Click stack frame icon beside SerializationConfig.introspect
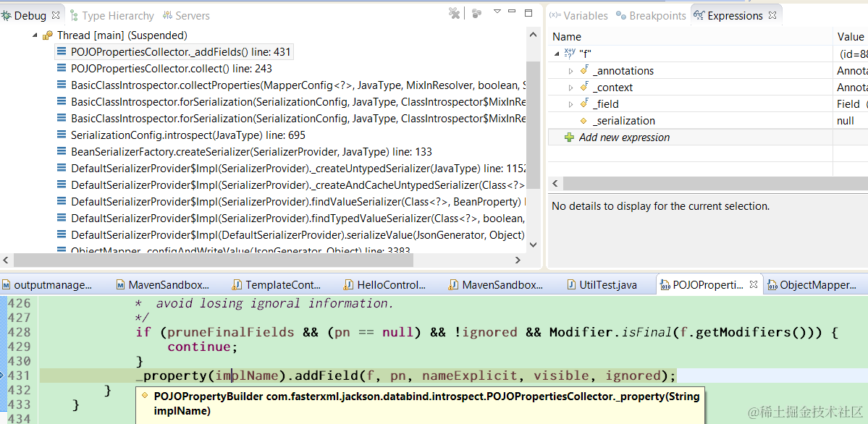This screenshot has height=424, width=868. click(62, 135)
